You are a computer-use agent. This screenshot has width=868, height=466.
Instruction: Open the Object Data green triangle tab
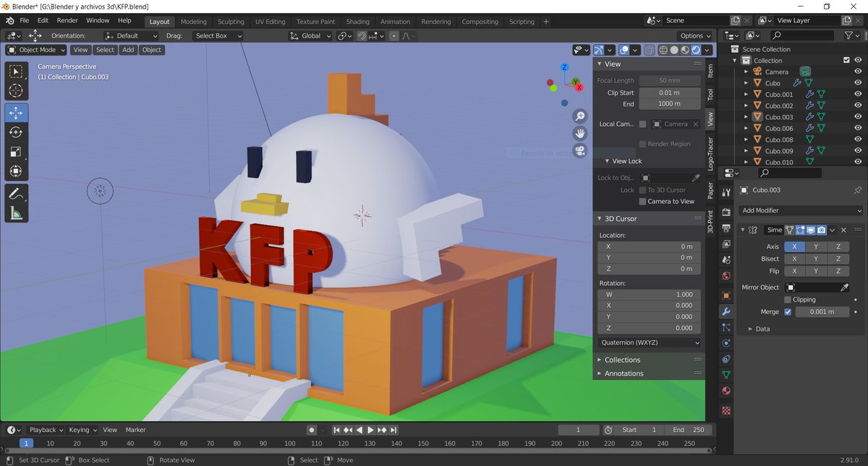726,375
